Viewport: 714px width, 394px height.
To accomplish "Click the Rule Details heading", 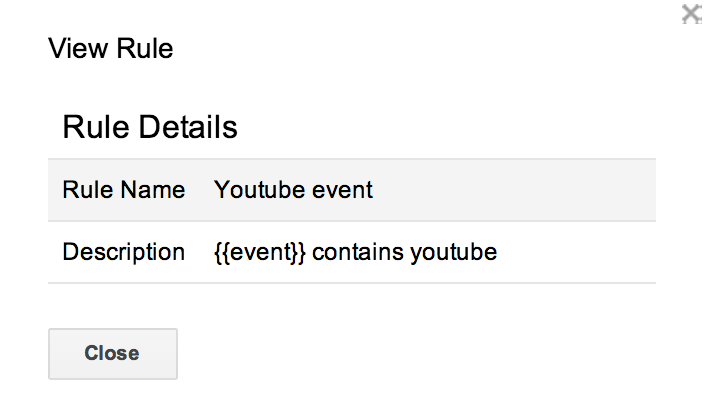I will click(150, 127).
